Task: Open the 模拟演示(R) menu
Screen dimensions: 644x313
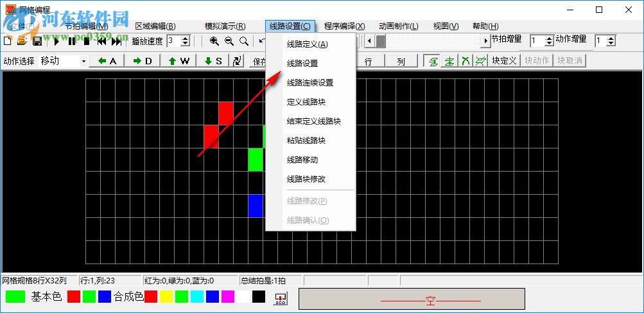Action: [x=225, y=26]
